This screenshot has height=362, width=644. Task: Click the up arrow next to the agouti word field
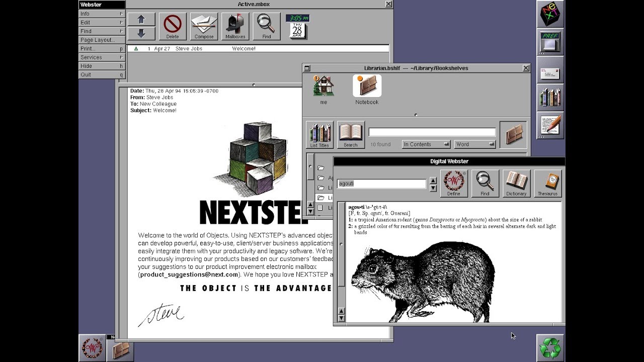[433, 180]
